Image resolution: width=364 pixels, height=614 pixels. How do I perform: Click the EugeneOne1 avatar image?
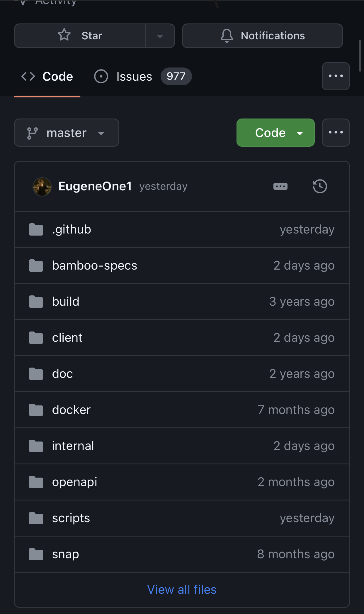click(42, 187)
